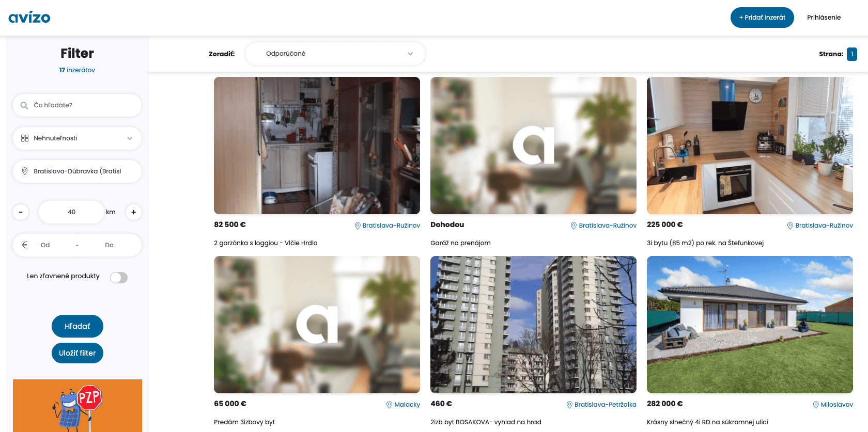
Task: Toggle the Len zľavnené produkty switch
Action: click(119, 278)
